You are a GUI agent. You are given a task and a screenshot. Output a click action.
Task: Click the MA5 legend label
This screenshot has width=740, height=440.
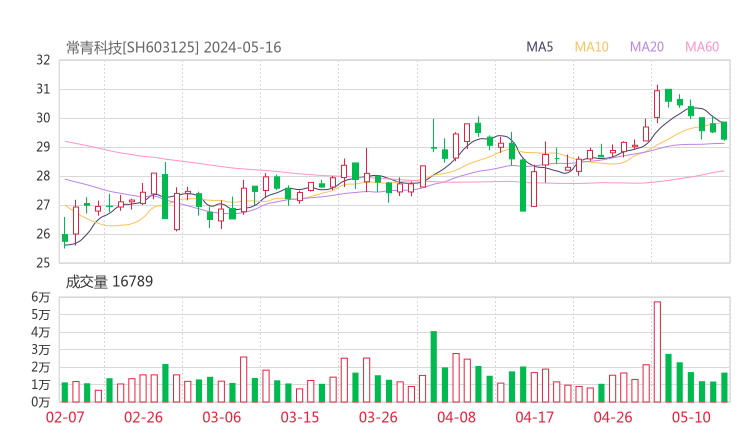tap(539, 47)
